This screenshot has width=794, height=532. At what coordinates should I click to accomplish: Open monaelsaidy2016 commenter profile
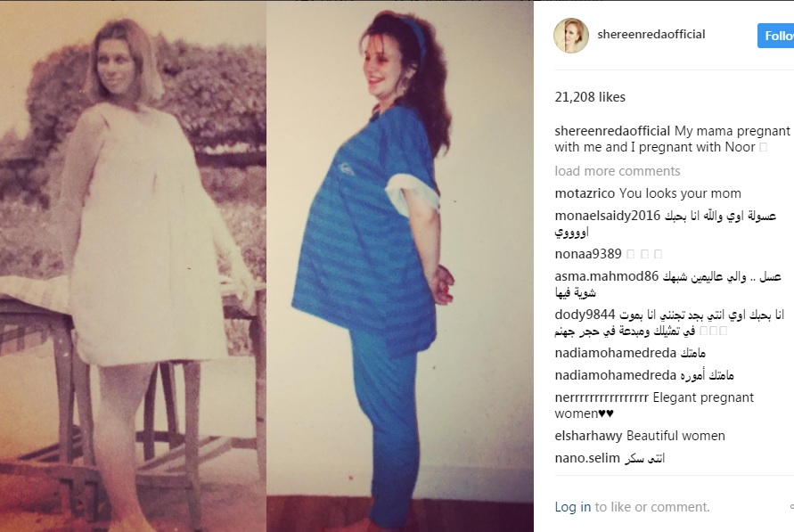click(x=608, y=216)
